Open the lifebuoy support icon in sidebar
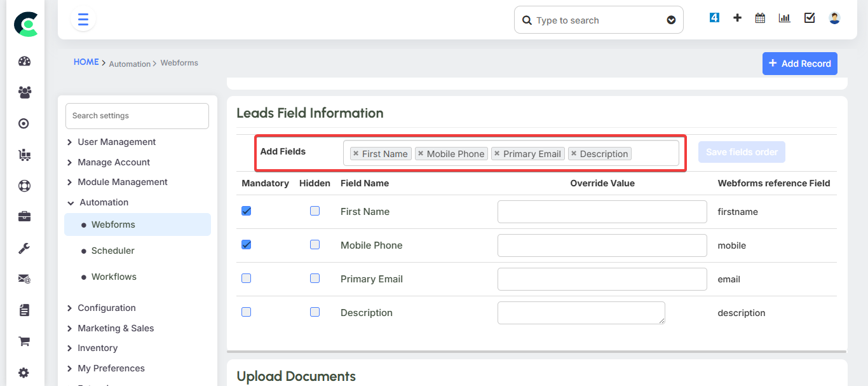The height and width of the screenshot is (386, 868). click(x=24, y=186)
